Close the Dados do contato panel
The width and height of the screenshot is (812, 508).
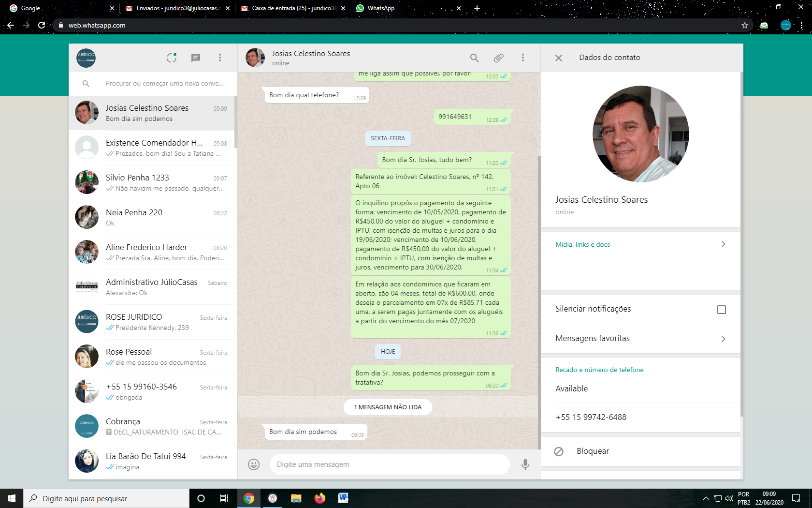[559, 58]
